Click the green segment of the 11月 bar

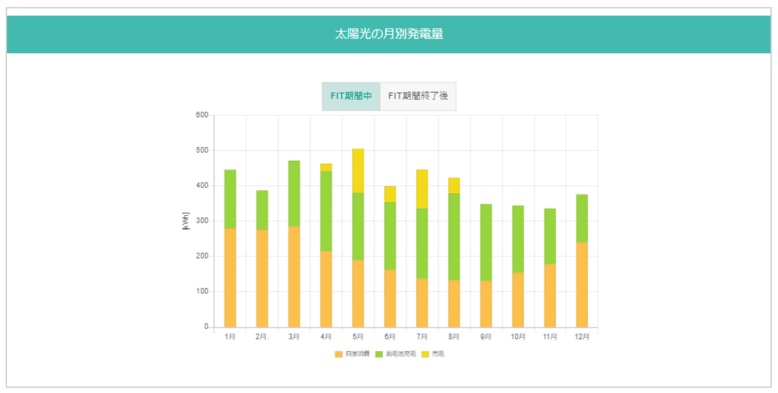(x=550, y=236)
